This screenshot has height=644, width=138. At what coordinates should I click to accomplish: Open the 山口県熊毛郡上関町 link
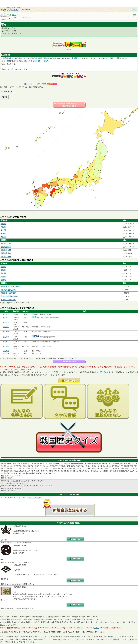pos(8,290)
